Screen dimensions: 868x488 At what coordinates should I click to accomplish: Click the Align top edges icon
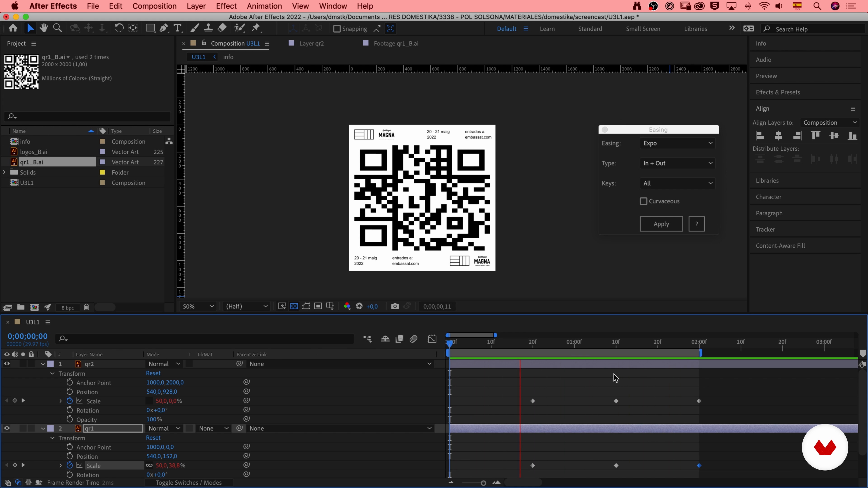point(815,136)
